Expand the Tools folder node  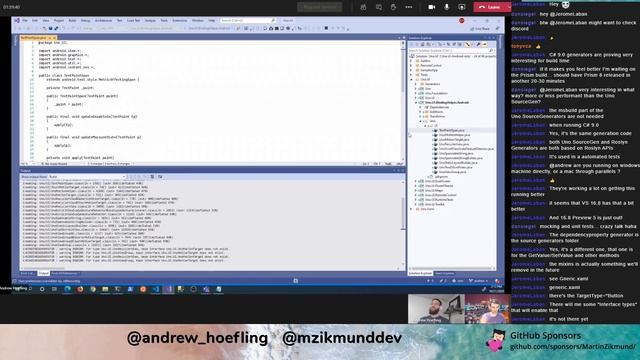tap(411, 75)
